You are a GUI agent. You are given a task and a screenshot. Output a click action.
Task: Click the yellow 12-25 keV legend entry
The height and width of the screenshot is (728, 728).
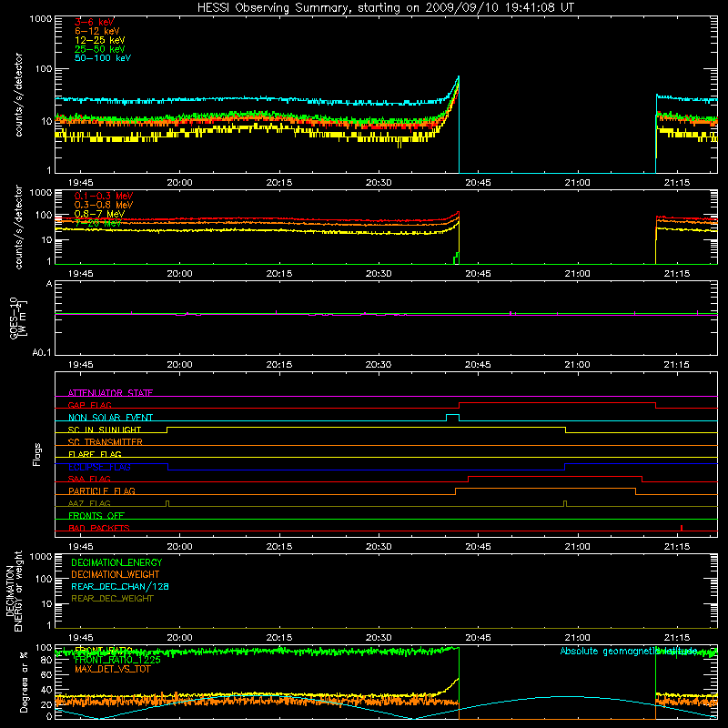pos(100,40)
